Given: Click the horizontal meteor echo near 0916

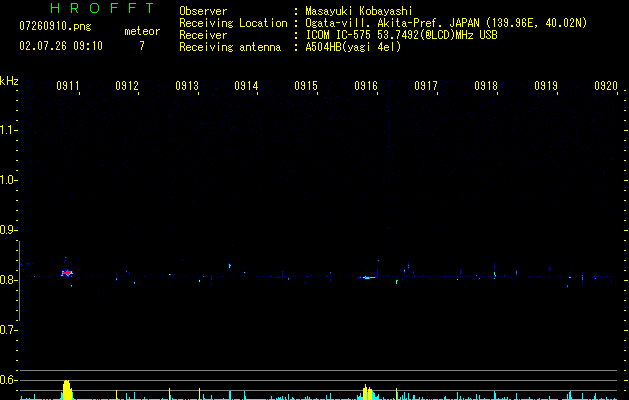Looking at the screenshot, I should point(366,277).
